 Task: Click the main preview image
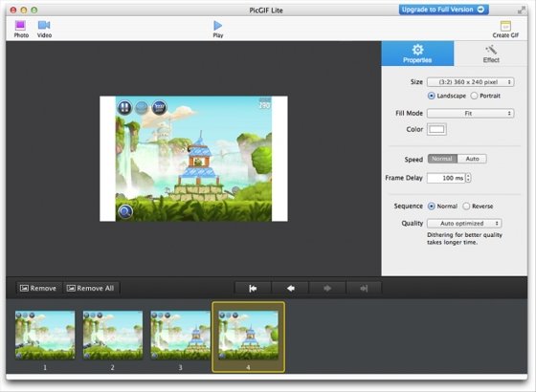click(193, 159)
